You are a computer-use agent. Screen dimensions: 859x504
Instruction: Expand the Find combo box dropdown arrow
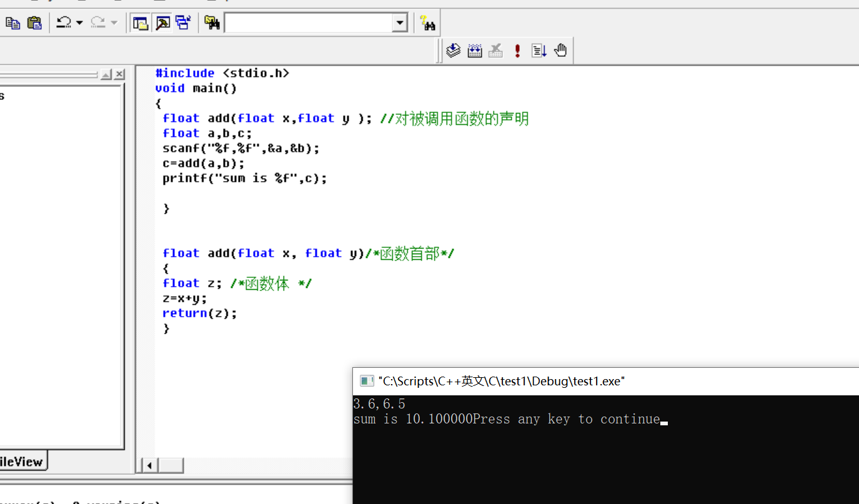click(x=400, y=23)
